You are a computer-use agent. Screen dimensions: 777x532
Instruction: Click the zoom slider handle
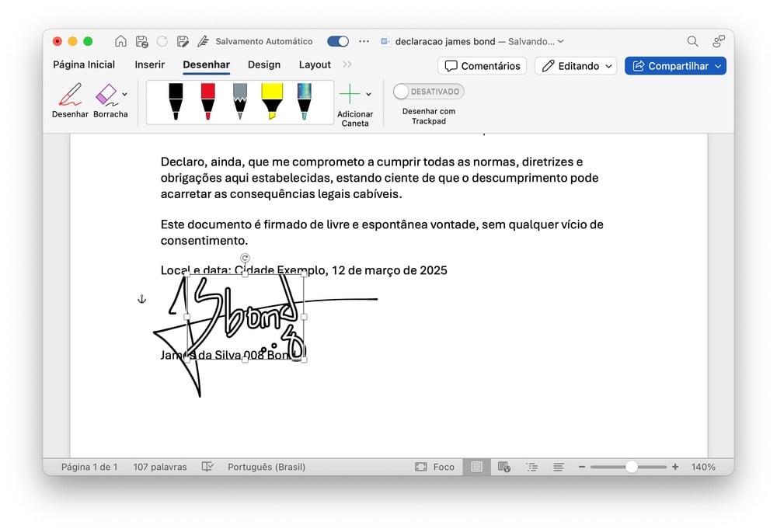click(x=632, y=467)
